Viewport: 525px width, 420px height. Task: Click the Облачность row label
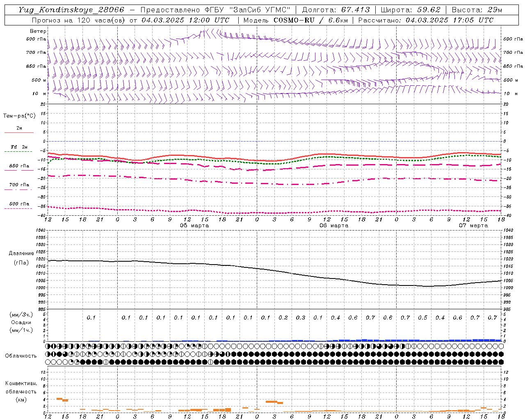click(21, 356)
